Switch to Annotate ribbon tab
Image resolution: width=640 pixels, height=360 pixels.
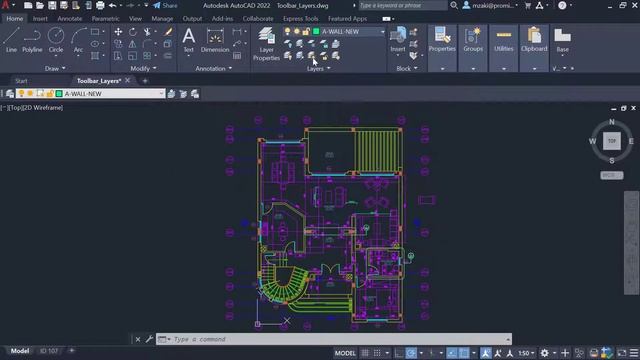69,19
